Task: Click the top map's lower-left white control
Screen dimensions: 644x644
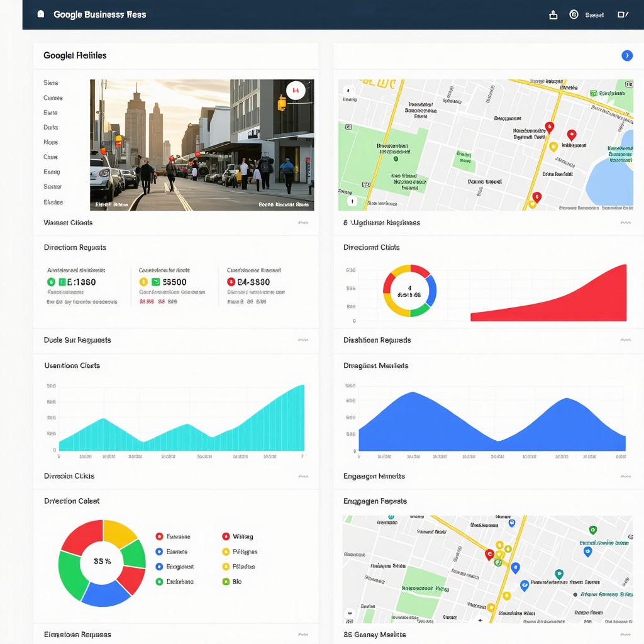Action: click(352, 201)
